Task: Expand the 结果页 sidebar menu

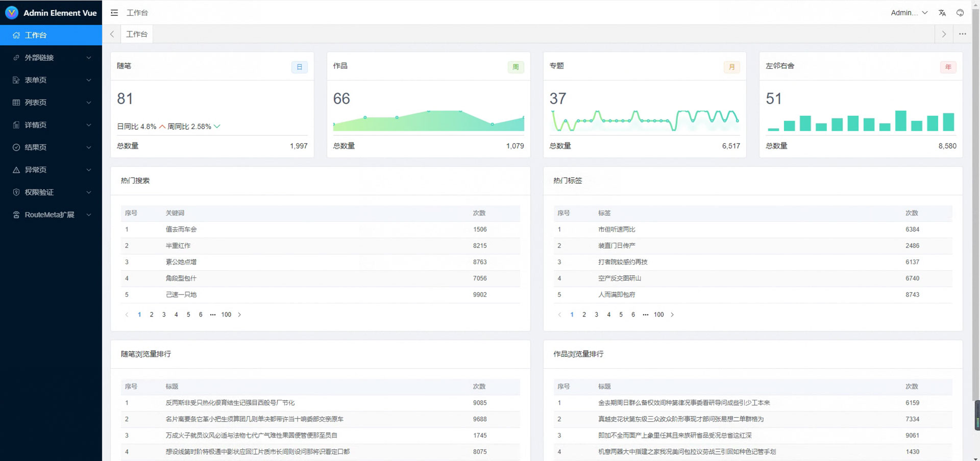Action: (51, 147)
